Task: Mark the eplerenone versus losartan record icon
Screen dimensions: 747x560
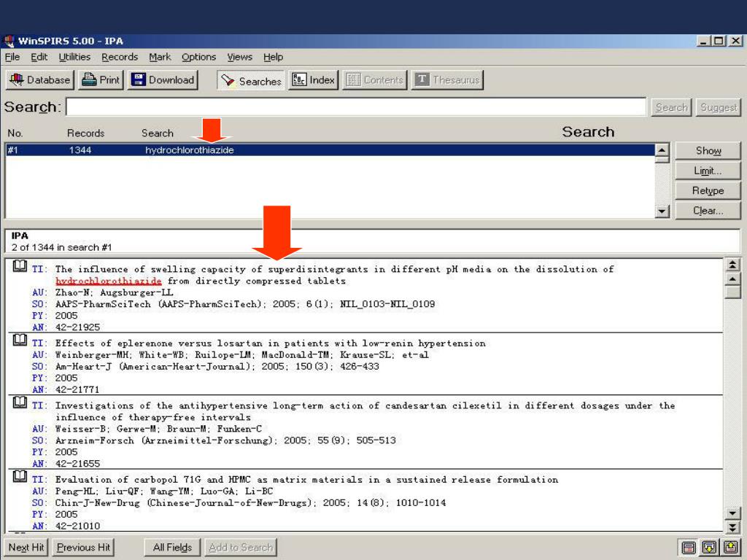Action: [20, 340]
